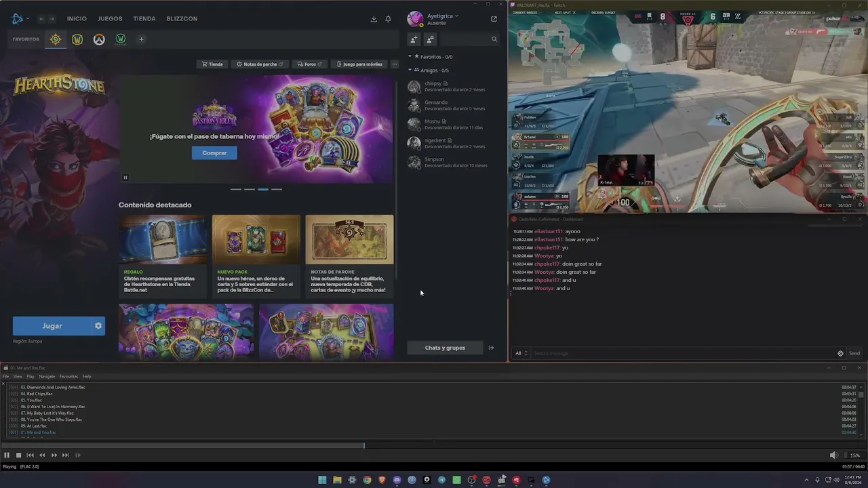
Task: Open more options next to Juego para móviles
Action: pos(394,64)
